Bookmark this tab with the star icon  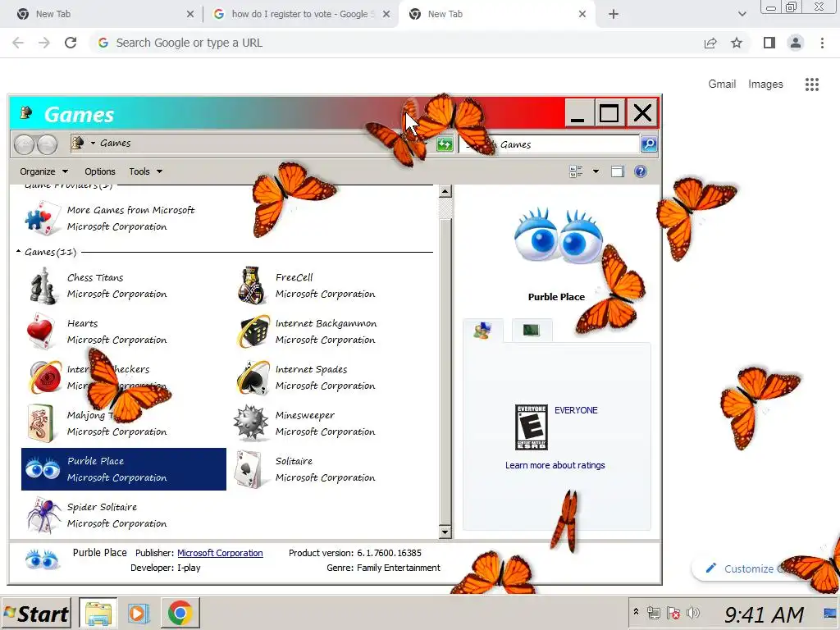click(737, 43)
